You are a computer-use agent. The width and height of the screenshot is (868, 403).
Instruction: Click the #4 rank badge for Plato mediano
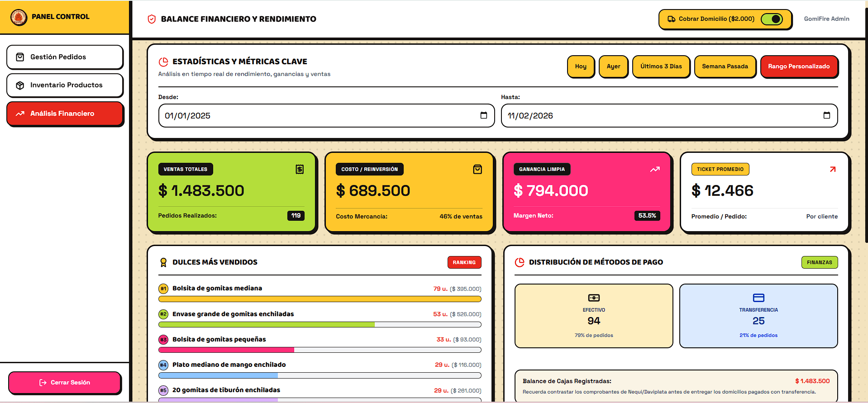pos(163,365)
